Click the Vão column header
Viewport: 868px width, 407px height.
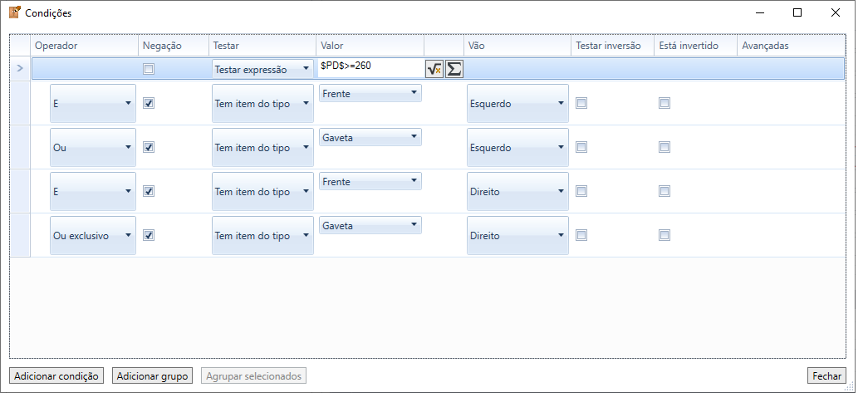517,46
